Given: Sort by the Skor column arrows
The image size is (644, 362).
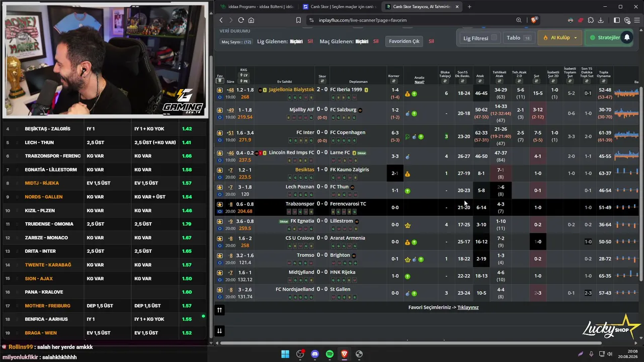Looking at the screenshot, I should (322, 81).
